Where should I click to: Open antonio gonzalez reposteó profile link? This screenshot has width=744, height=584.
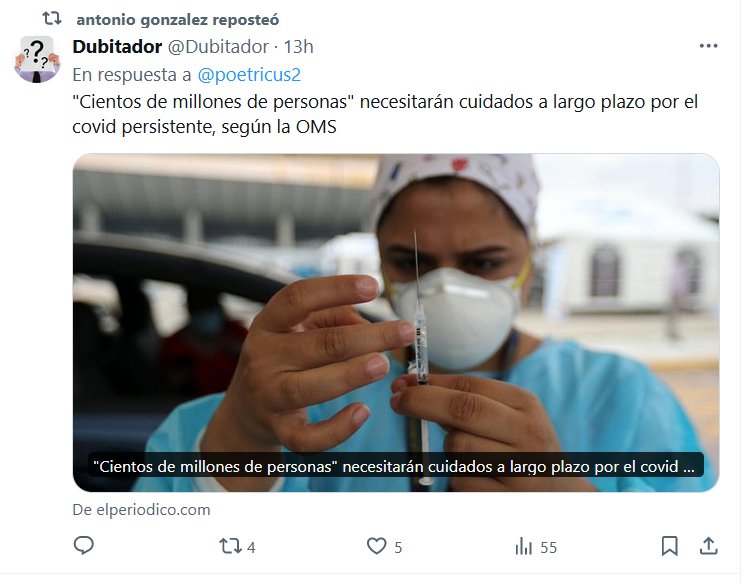coord(177,20)
